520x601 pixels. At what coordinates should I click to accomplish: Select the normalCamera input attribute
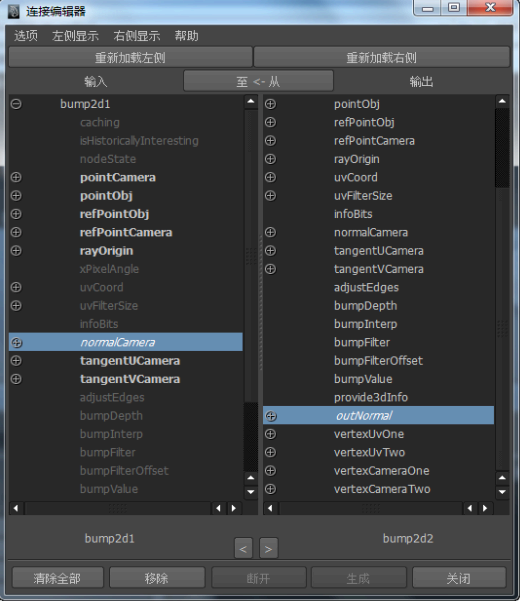pos(126,342)
